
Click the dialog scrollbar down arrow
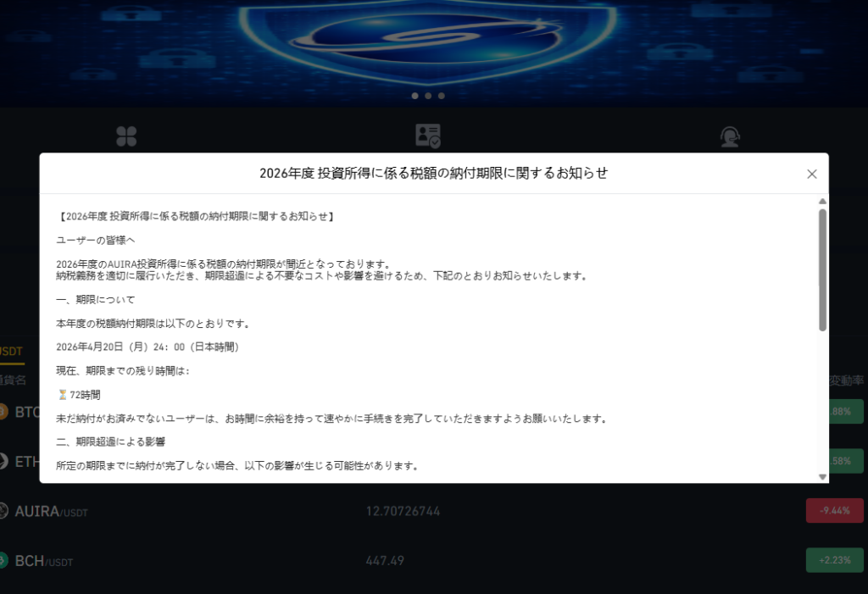tap(821, 475)
